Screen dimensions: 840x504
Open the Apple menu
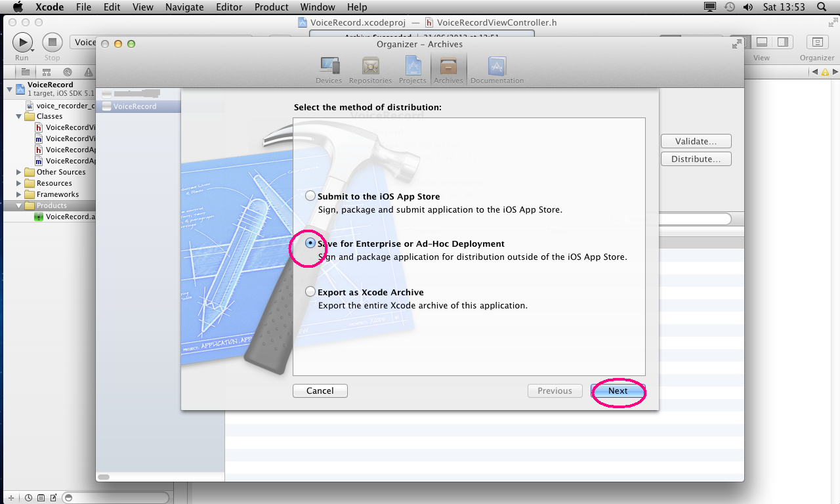pos(18,7)
